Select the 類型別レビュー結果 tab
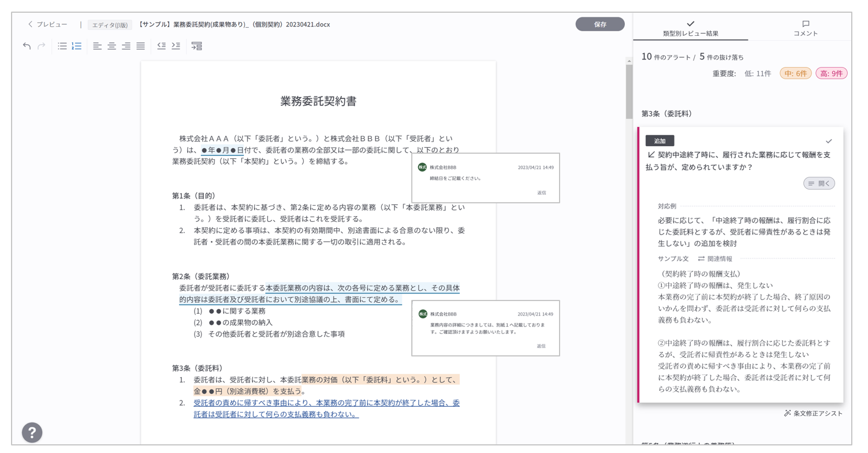Screen dimensions: 868x453 point(690,28)
